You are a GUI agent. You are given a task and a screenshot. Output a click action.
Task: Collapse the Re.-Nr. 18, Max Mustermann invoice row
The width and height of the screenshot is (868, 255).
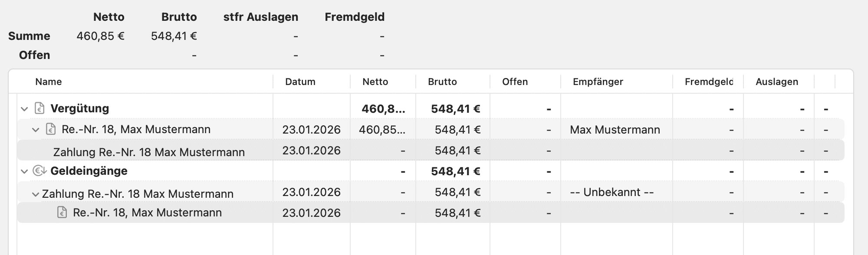[36, 130]
